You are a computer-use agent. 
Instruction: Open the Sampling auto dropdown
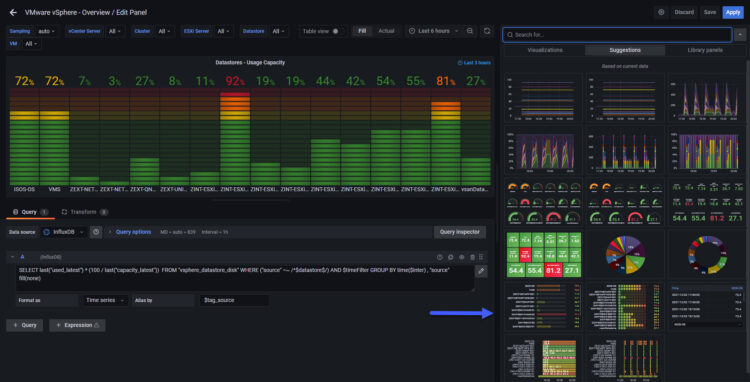coord(46,31)
